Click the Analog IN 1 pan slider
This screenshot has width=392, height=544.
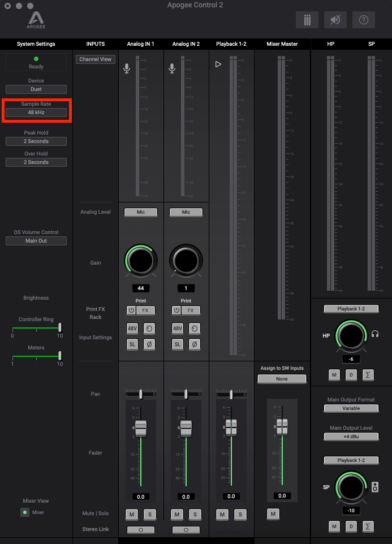141,394
